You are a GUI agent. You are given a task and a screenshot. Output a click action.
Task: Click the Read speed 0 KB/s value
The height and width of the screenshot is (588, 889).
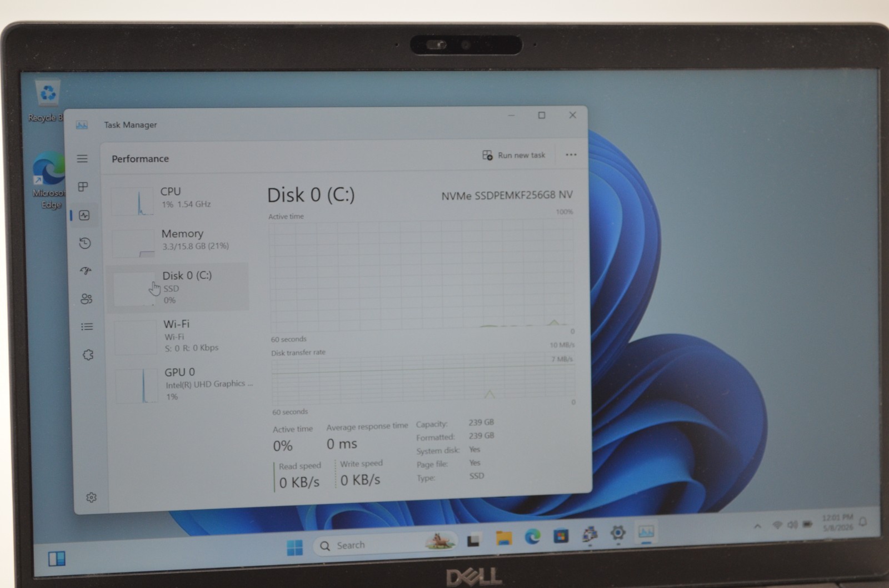tap(299, 483)
